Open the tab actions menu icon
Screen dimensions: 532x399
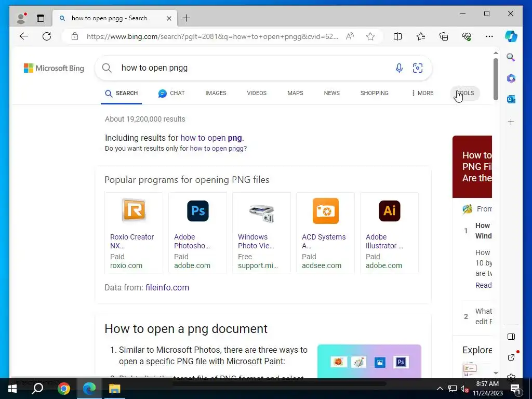click(x=41, y=18)
